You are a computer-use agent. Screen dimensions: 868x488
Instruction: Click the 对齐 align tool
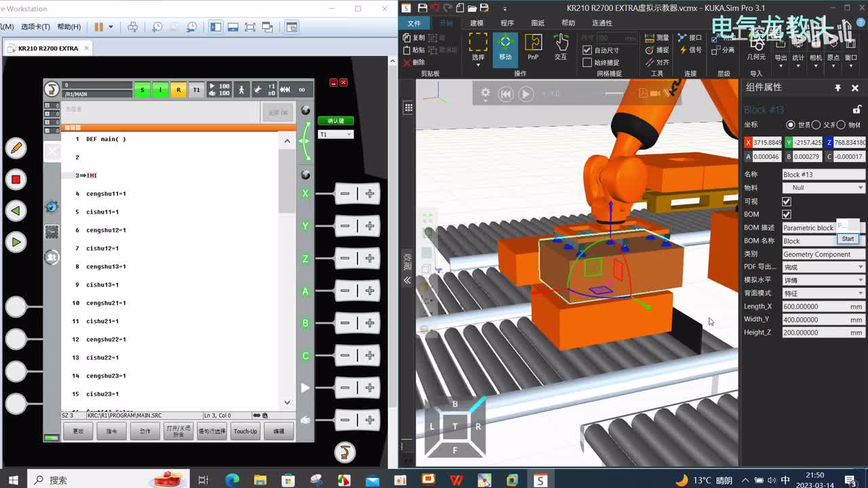coord(657,62)
